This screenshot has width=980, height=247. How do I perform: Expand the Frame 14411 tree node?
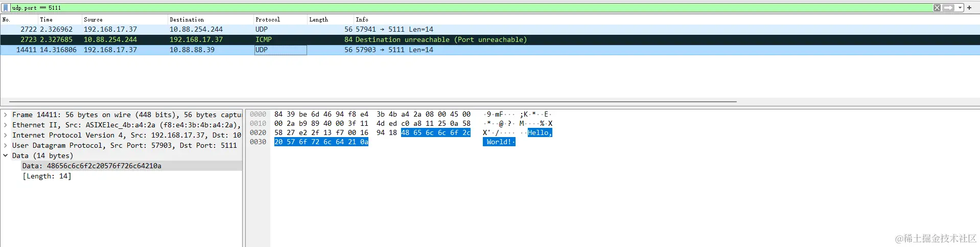6,115
